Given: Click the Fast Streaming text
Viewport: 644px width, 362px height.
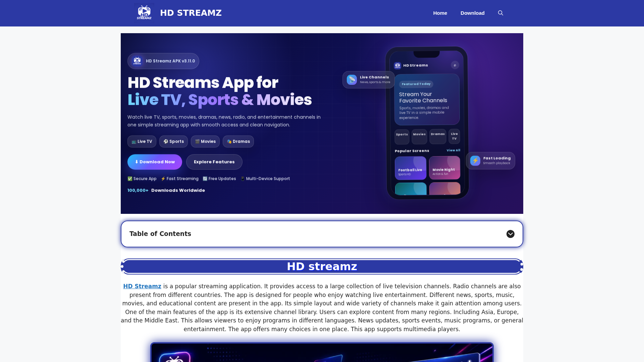Looking at the screenshot, I should [x=179, y=179].
